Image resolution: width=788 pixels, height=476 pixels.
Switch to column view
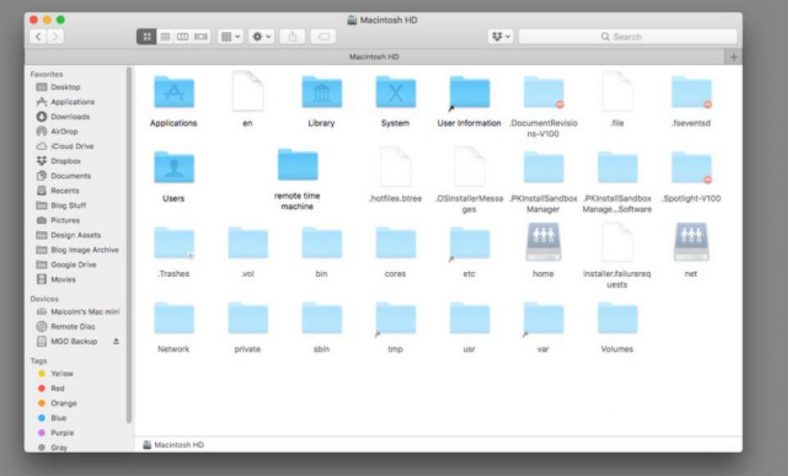pos(182,37)
